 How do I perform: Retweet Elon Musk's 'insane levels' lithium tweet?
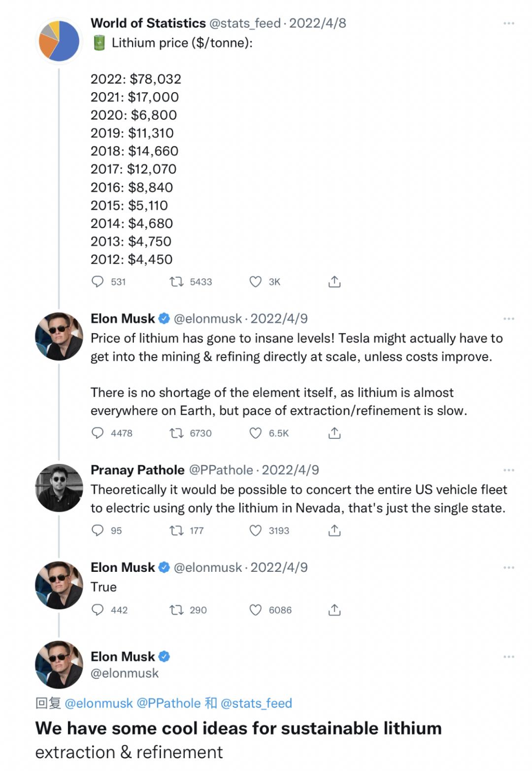[x=176, y=433]
